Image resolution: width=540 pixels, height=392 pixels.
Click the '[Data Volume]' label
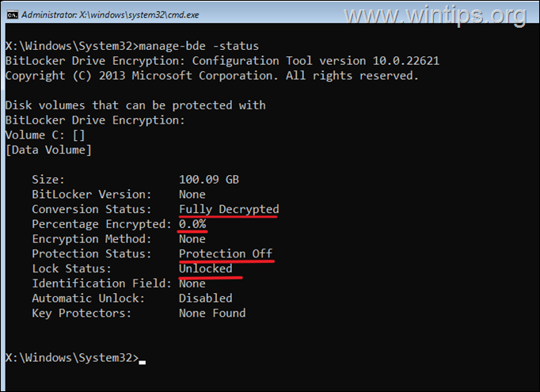(x=48, y=150)
